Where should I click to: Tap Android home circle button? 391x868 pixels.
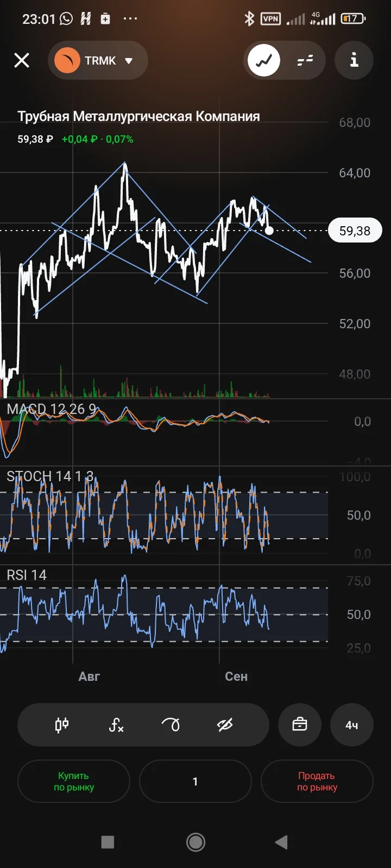pyautogui.click(x=195, y=842)
